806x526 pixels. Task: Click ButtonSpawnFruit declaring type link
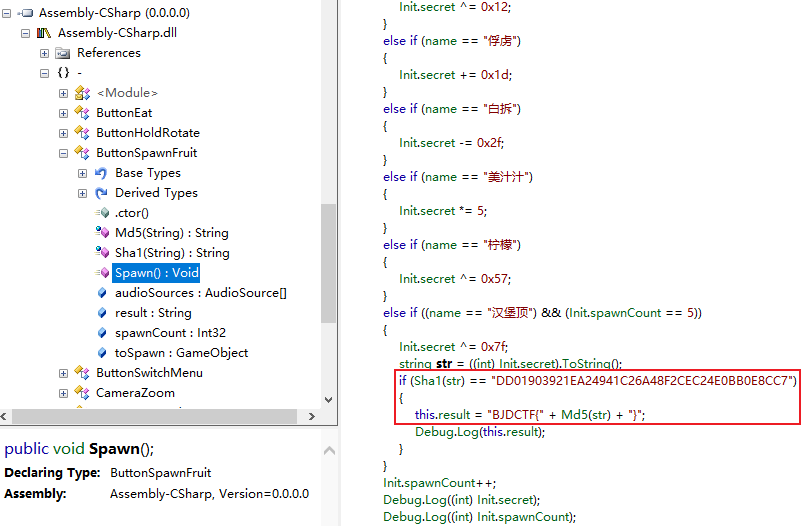point(160,473)
